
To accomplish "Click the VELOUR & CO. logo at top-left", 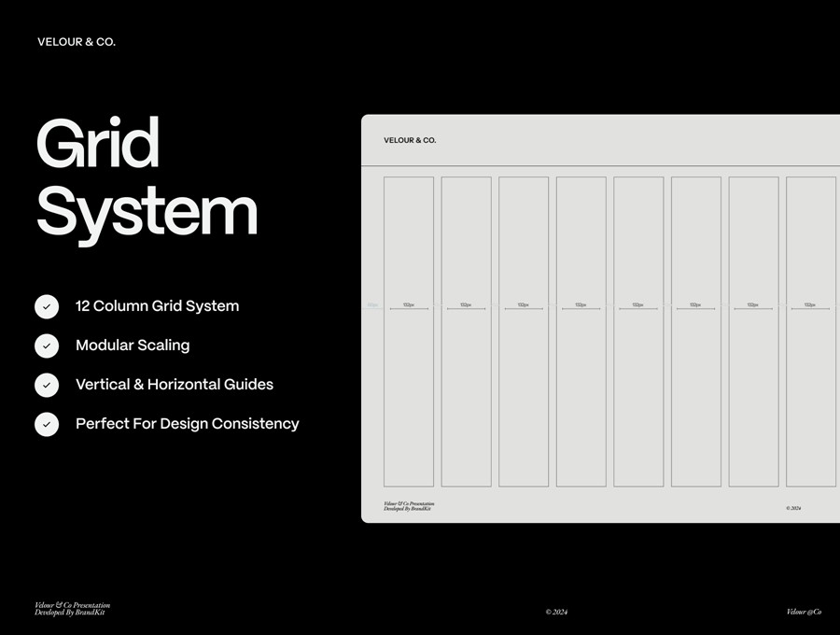I will tap(77, 42).
